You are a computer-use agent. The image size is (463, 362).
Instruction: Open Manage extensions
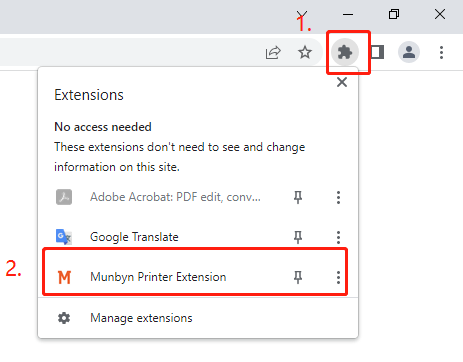198,318
